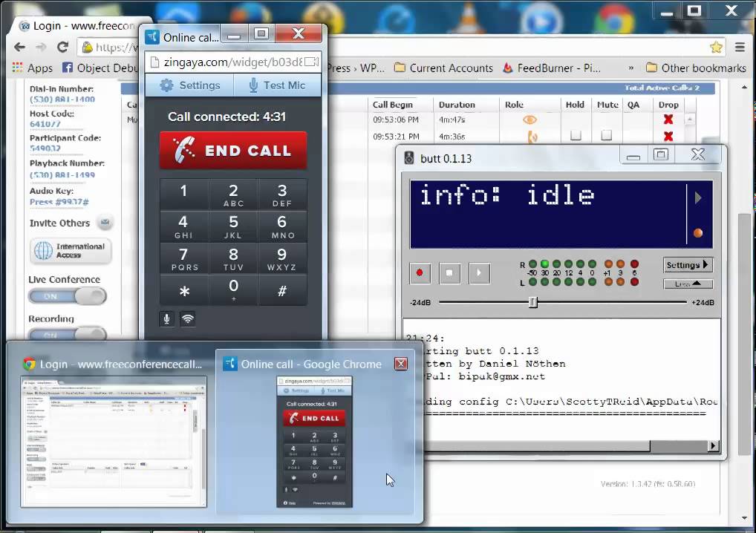Open the FeedBurner bookmark
This screenshot has width=756, height=533.
tap(552, 68)
